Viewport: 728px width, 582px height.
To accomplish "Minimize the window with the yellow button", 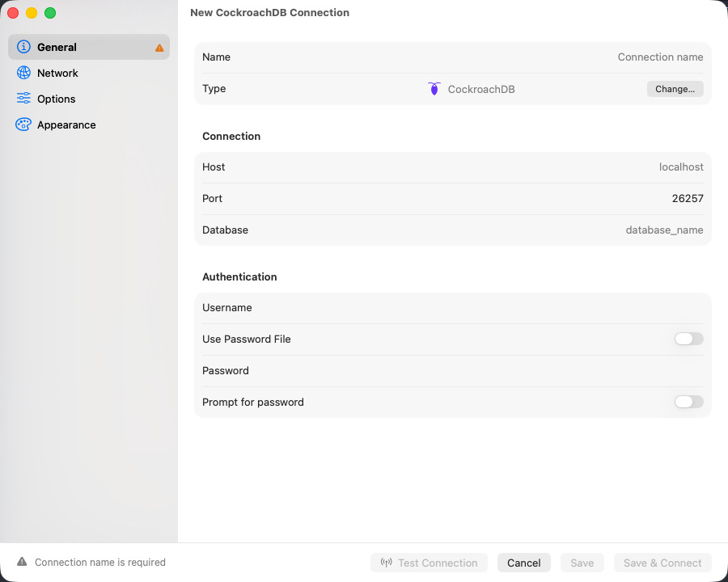I will [x=32, y=13].
